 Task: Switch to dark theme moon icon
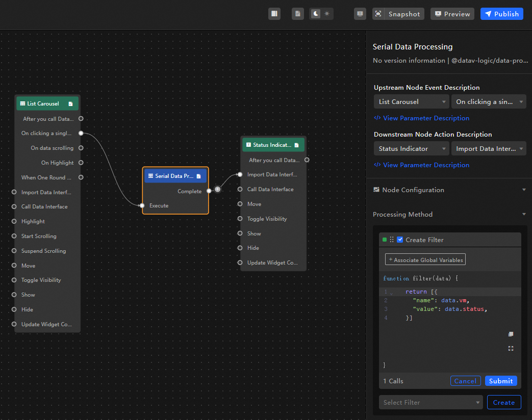point(316,14)
